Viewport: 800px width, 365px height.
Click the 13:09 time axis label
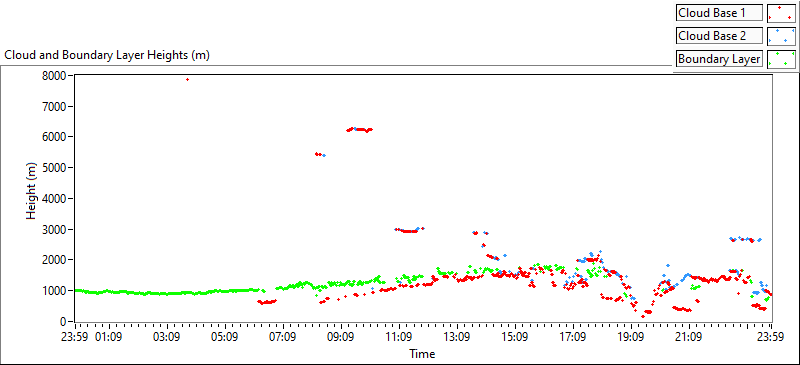point(457,336)
